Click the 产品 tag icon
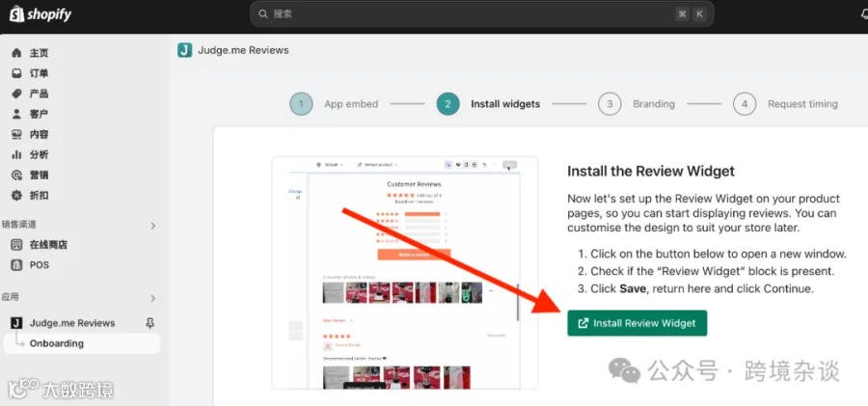The width and height of the screenshot is (868, 406). click(x=16, y=94)
